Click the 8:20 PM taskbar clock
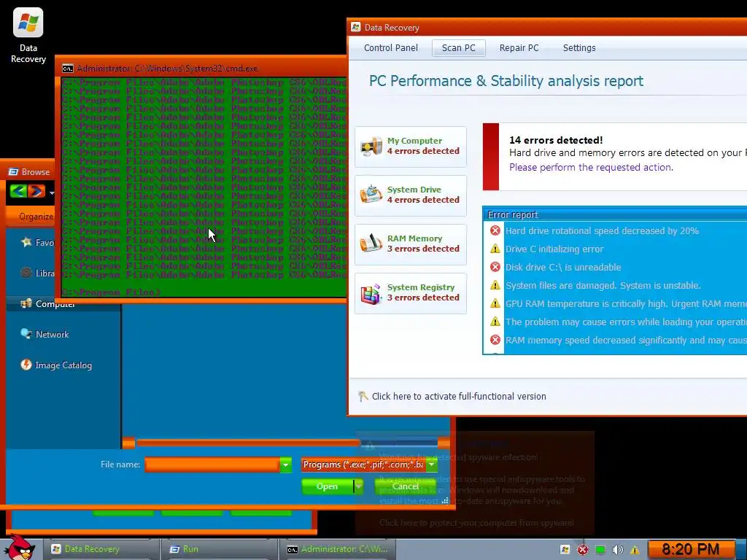Viewport: 747px width, 560px height. pyautogui.click(x=690, y=549)
